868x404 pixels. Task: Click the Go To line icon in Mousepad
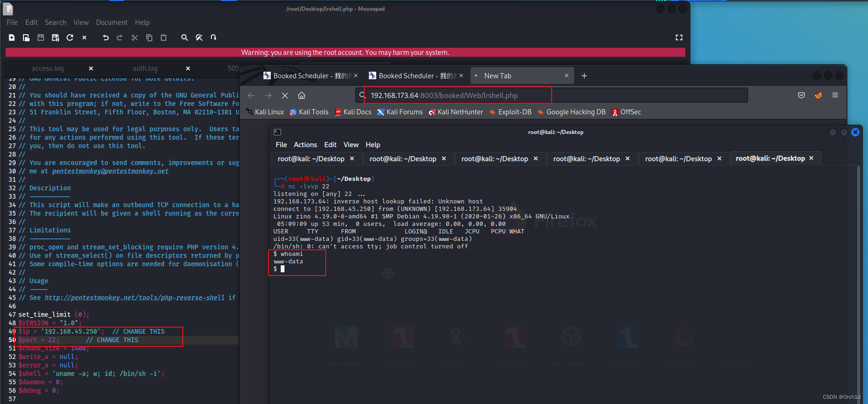point(214,37)
